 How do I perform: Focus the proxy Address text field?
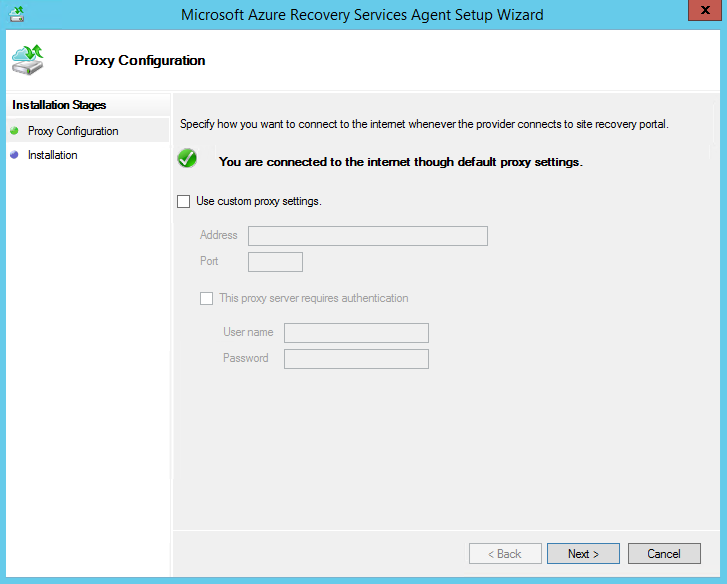[x=367, y=236]
